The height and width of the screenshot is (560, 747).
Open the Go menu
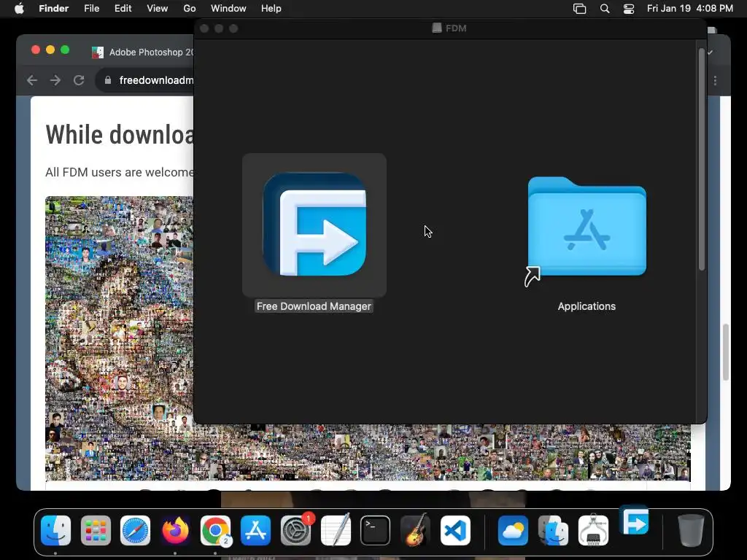190,9
